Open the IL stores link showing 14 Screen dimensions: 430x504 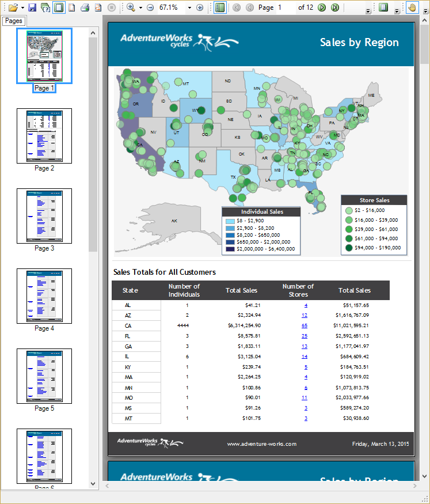(x=305, y=357)
